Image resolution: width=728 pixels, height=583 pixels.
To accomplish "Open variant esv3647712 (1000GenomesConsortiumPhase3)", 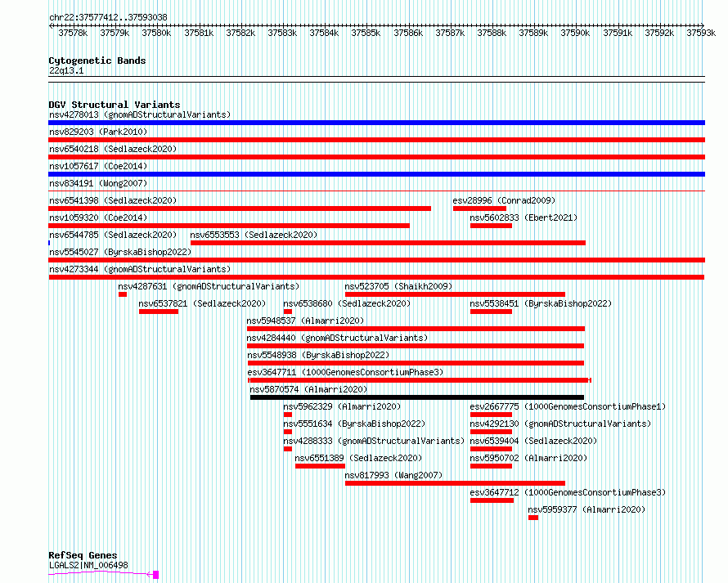I will [x=568, y=492].
